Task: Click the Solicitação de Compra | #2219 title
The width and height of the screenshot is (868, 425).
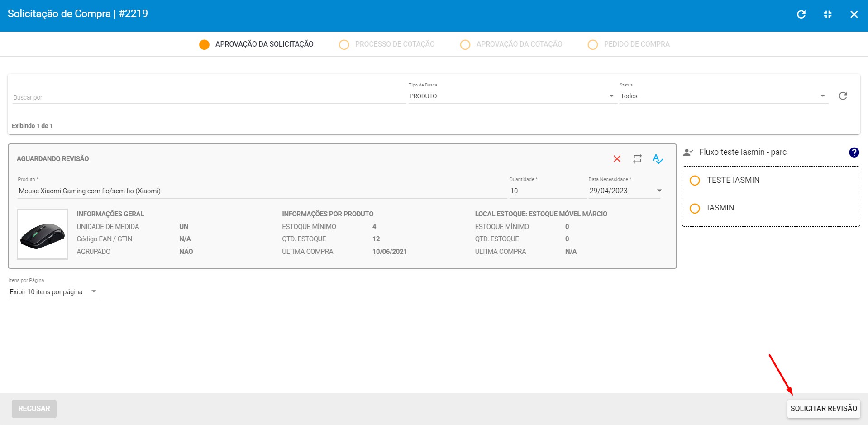Action: (78, 14)
